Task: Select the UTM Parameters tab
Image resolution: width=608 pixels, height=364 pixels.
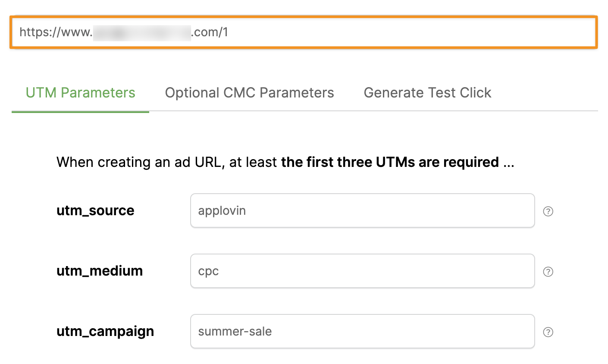Action: tap(80, 93)
